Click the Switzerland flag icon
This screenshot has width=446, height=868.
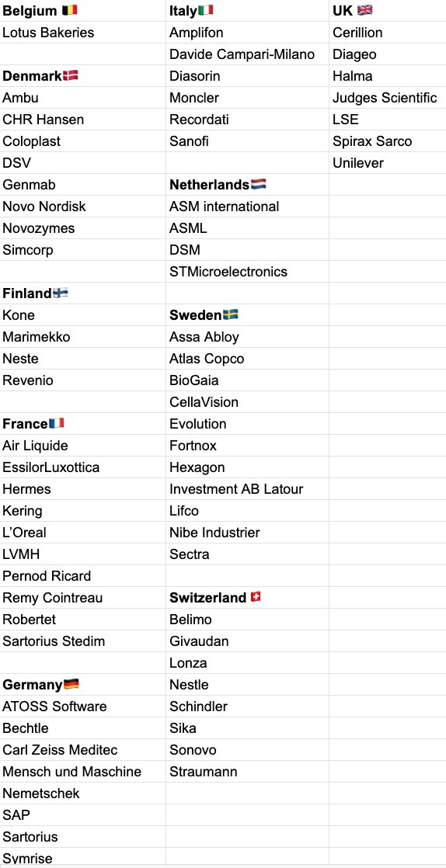click(x=256, y=597)
